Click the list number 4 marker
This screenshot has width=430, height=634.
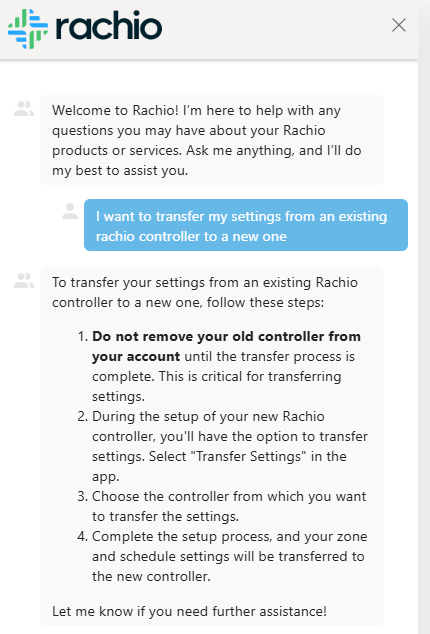83,536
